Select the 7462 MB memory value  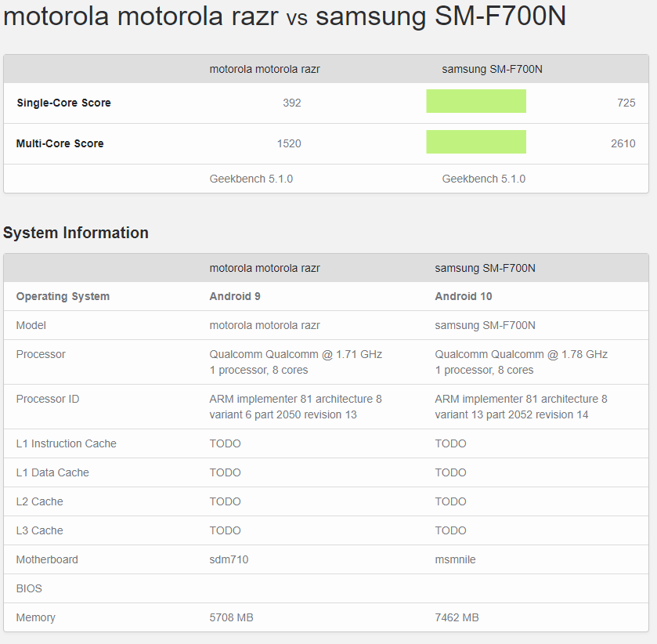(x=457, y=617)
